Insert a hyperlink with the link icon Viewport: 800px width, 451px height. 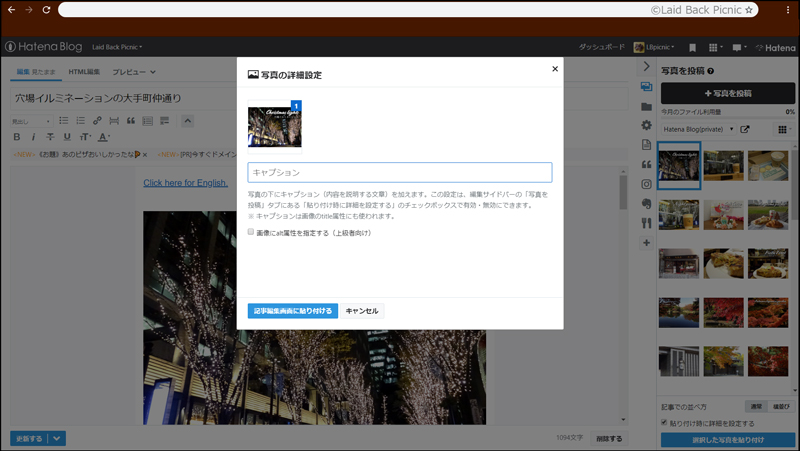click(97, 121)
